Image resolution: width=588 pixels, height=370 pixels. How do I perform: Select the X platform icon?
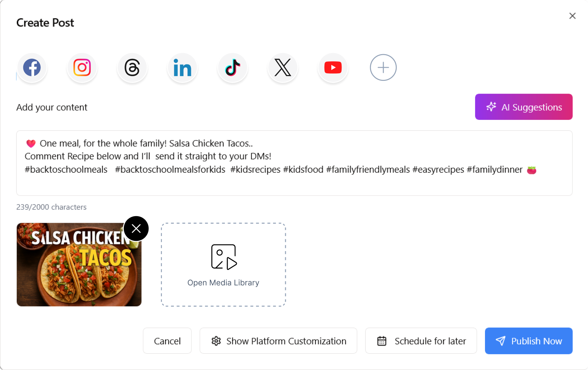283,67
